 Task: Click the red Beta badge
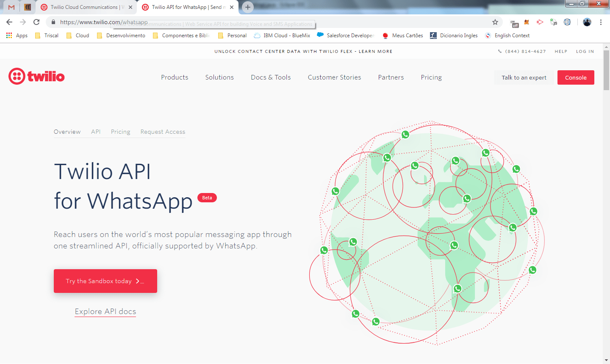[x=207, y=198]
